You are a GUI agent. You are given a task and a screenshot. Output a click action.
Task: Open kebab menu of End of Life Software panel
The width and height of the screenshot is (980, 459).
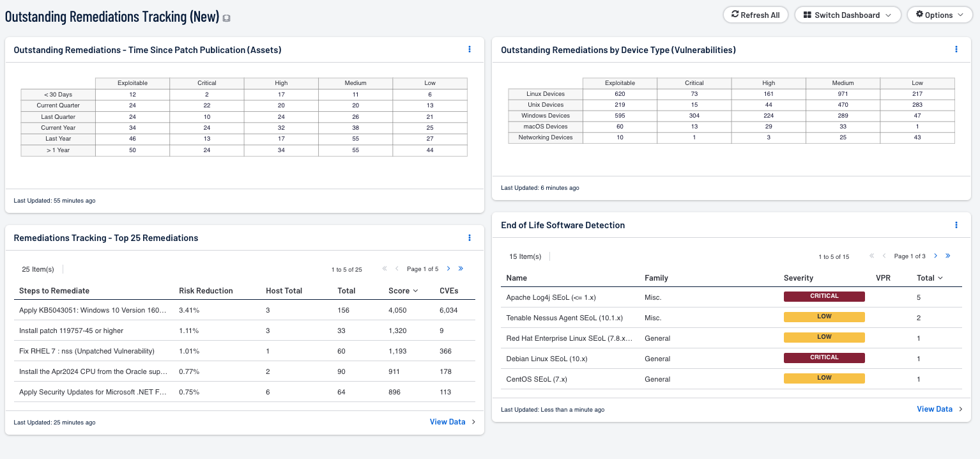[x=956, y=225]
